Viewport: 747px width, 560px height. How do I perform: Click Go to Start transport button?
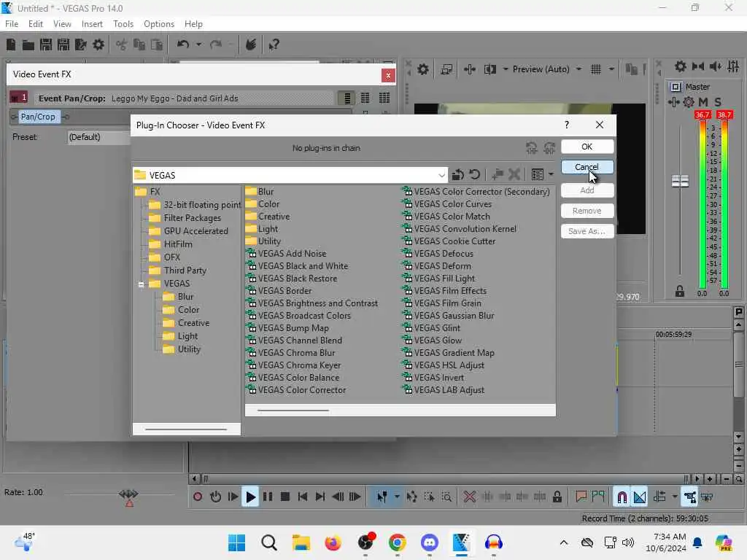pos(303,497)
